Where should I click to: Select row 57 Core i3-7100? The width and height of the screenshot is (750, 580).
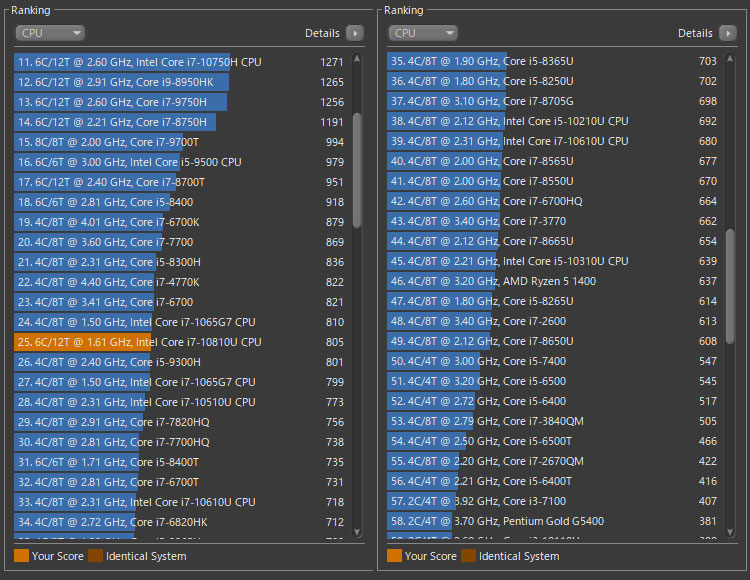click(x=553, y=502)
